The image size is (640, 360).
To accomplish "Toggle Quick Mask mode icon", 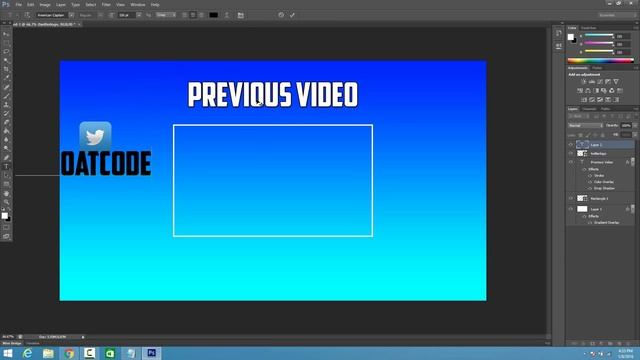I will [x=6, y=227].
